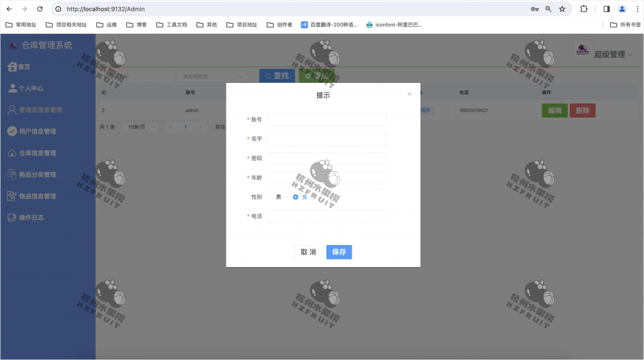644x360 pixels.
Task: Open the browser extensions puzzle icon
Action: [584, 9]
